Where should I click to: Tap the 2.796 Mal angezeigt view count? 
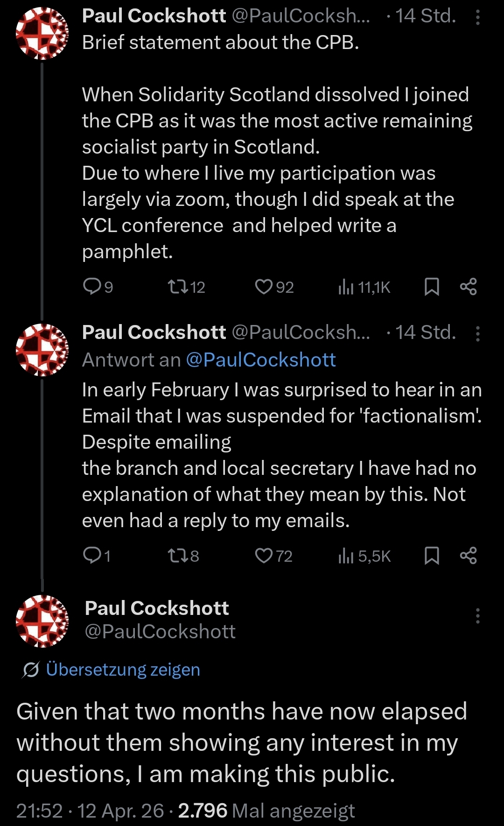[266, 811]
